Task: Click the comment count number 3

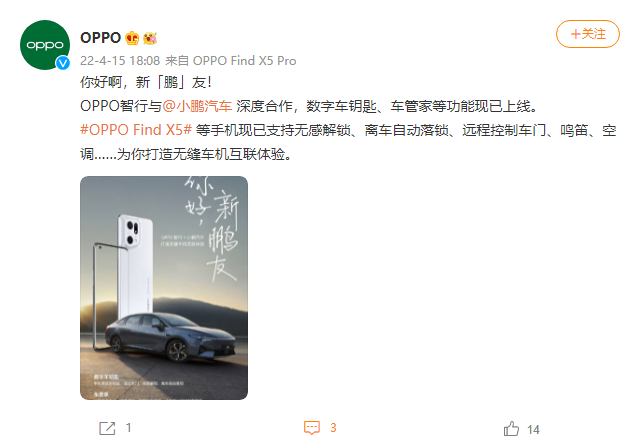Action: [333, 428]
